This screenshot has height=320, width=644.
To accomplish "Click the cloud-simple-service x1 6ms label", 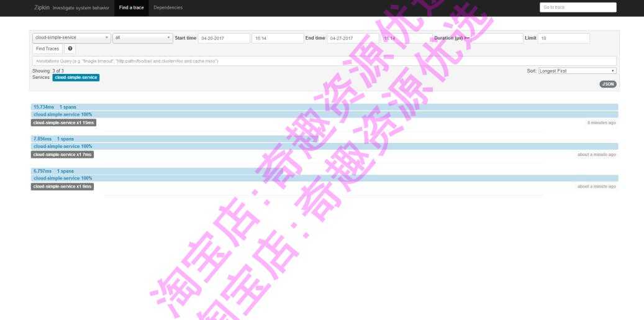I will [63, 186].
